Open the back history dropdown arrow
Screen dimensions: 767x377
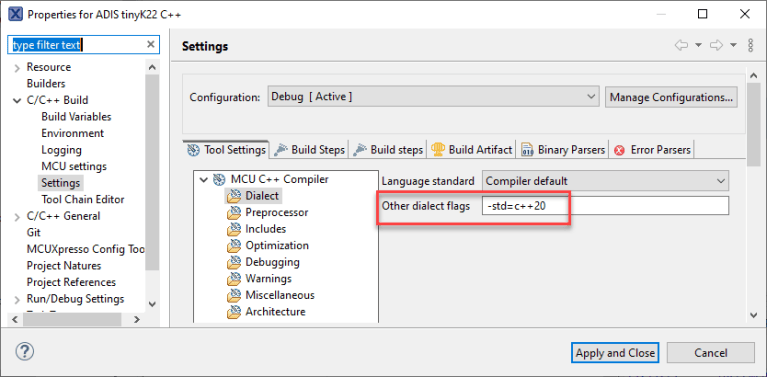(698, 45)
